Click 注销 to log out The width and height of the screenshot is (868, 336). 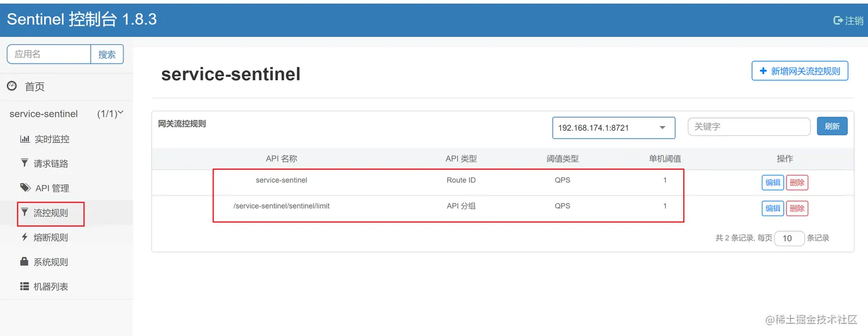pyautogui.click(x=854, y=21)
